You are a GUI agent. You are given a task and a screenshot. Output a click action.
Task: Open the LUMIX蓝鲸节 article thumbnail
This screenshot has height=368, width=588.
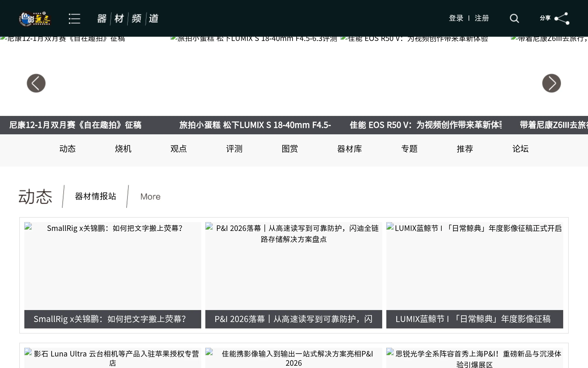point(475,266)
